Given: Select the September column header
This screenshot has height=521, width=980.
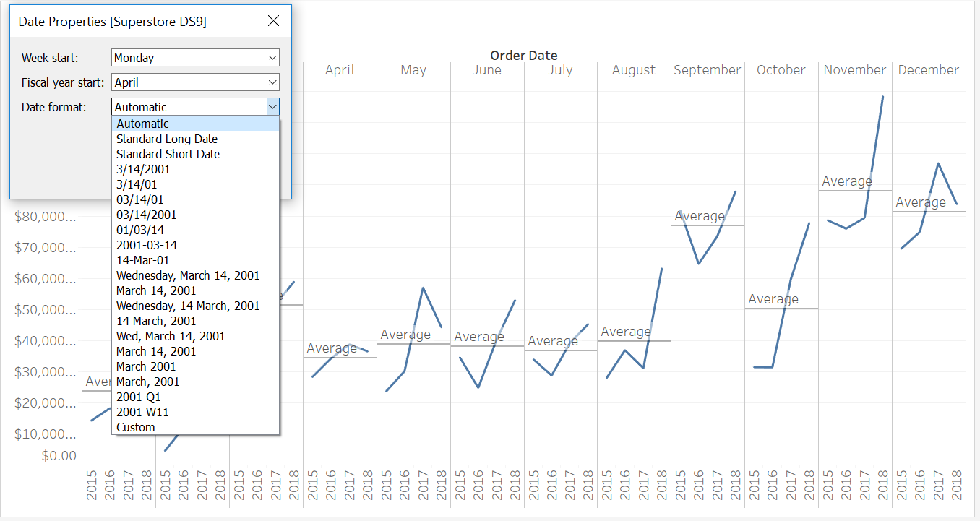Looking at the screenshot, I should 708,69.
